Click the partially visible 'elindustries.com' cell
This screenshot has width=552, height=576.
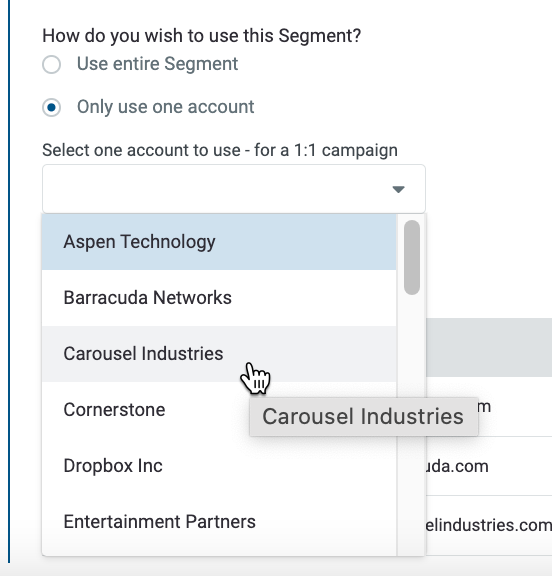pyautogui.click(x=489, y=525)
